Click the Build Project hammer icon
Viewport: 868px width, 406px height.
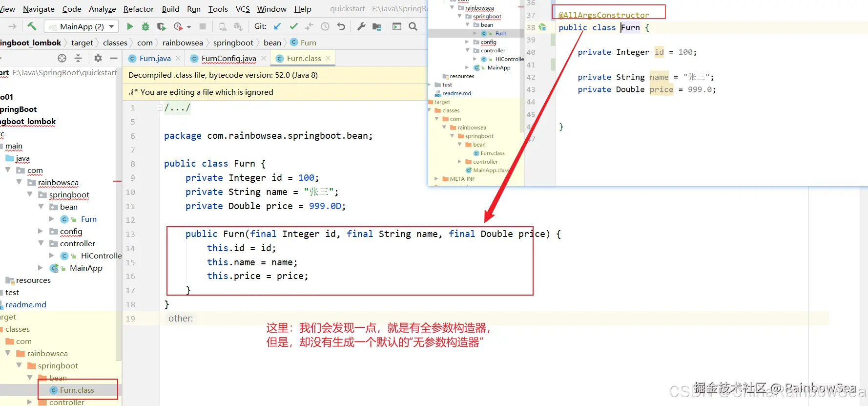32,26
